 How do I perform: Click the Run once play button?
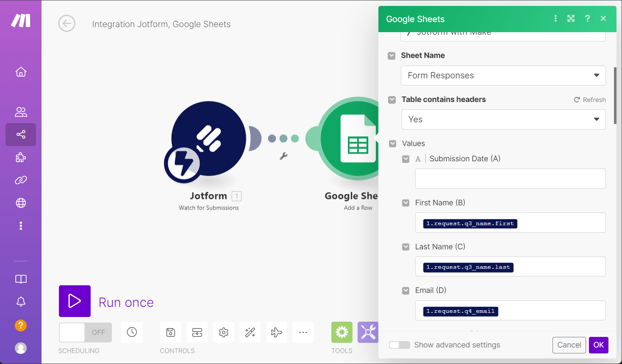click(75, 301)
